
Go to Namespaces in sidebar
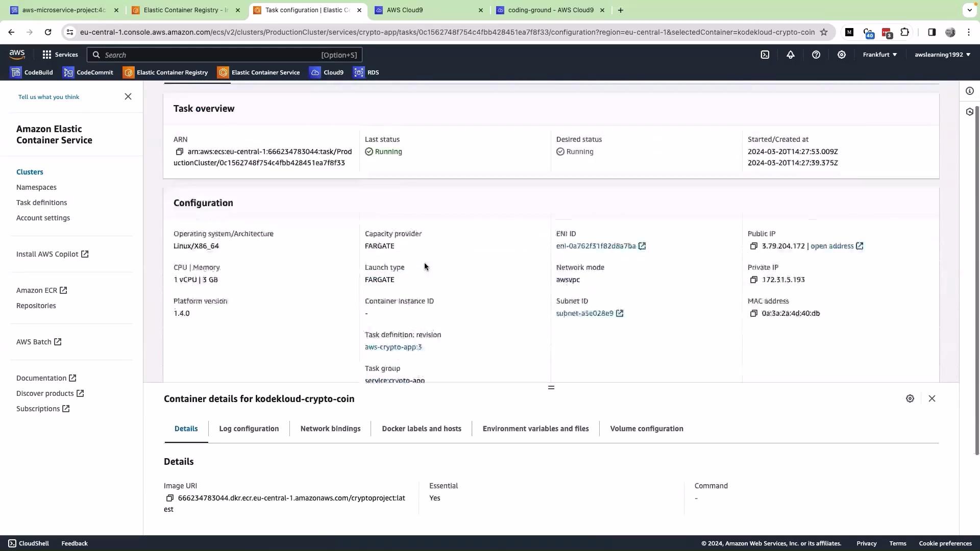[x=36, y=187]
